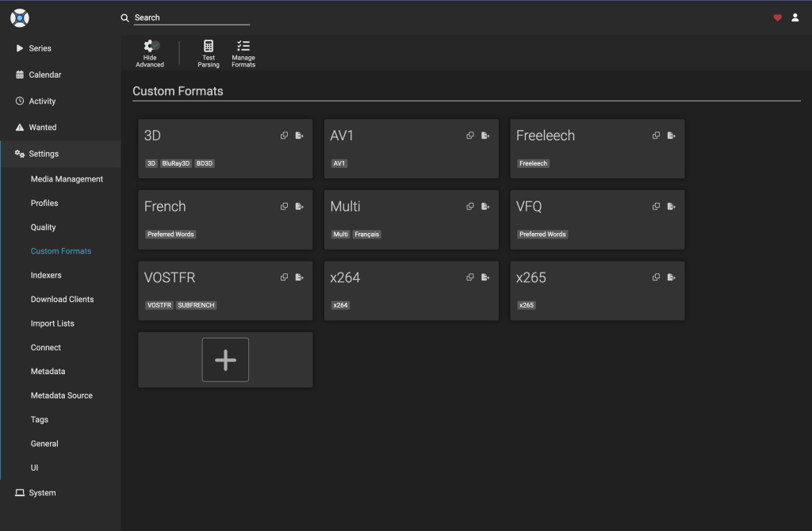The width and height of the screenshot is (812, 531).
Task: Export the VOSTFR custom format
Action: pyautogui.click(x=299, y=277)
